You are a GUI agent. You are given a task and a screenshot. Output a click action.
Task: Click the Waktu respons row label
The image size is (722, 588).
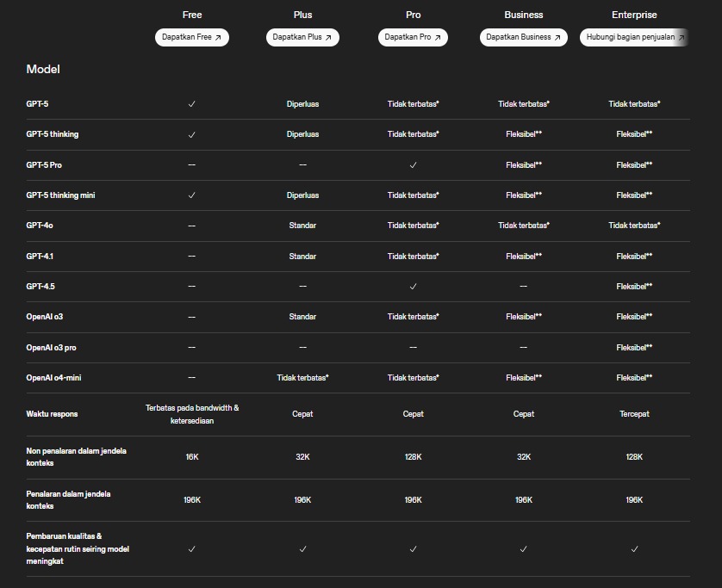(52, 414)
